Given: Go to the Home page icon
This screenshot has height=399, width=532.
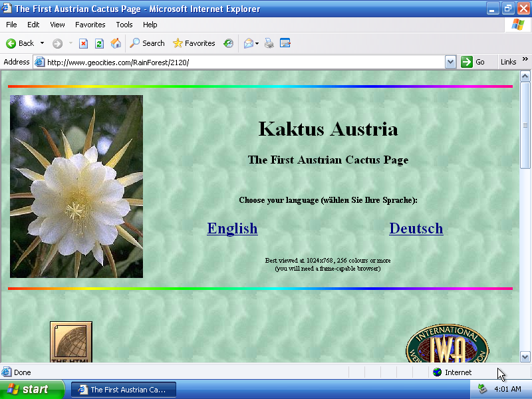Looking at the screenshot, I should [x=116, y=43].
